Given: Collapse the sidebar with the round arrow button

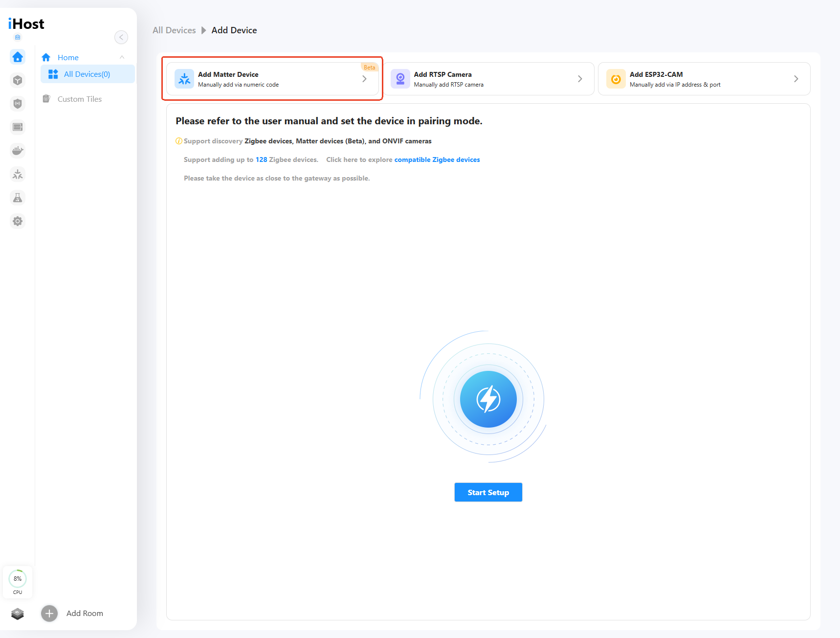Looking at the screenshot, I should pos(121,37).
